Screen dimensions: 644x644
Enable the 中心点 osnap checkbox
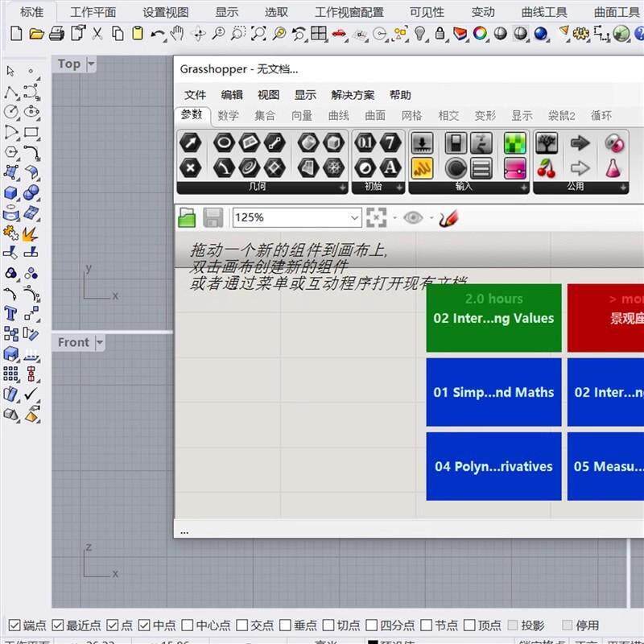187,625
